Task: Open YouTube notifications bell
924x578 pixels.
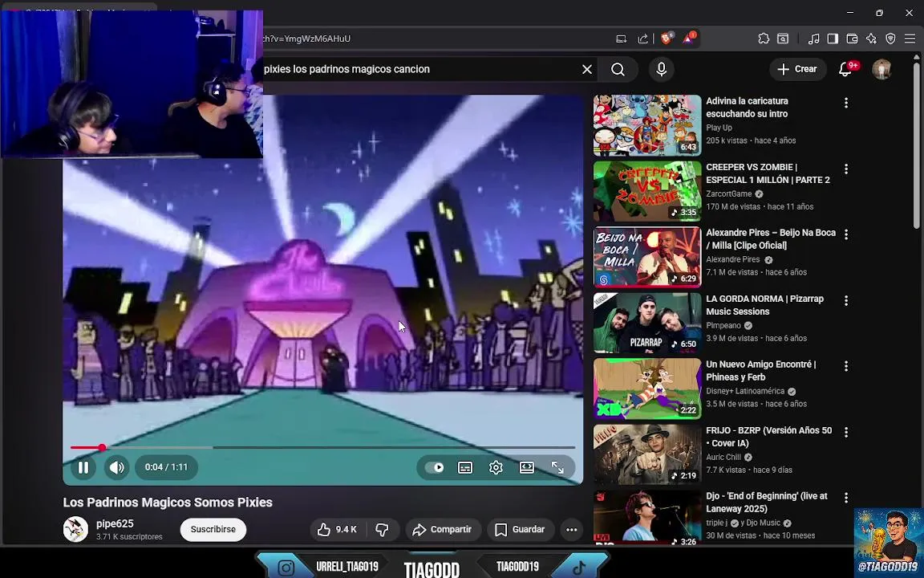Action: pyautogui.click(x=845, y=70)
